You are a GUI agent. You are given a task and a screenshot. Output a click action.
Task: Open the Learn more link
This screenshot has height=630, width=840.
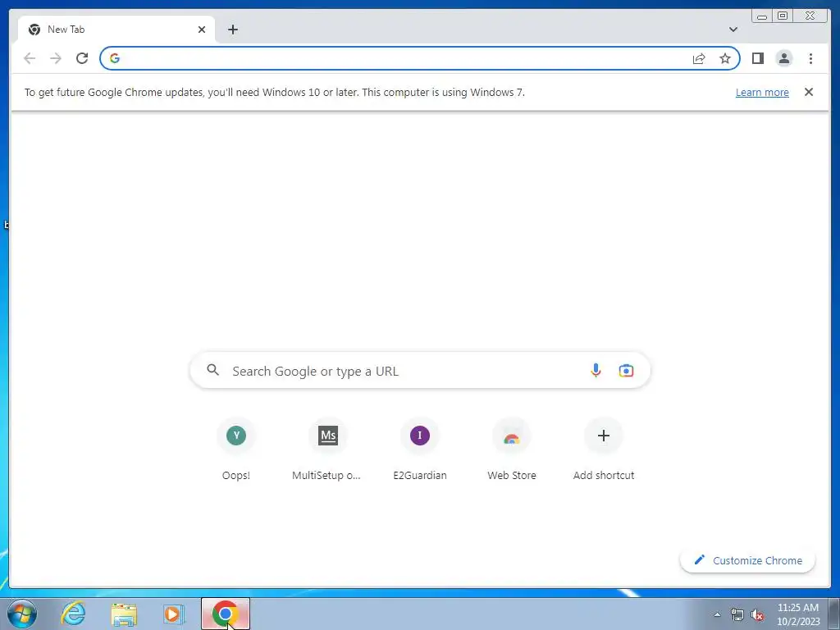tap(762, 92)
